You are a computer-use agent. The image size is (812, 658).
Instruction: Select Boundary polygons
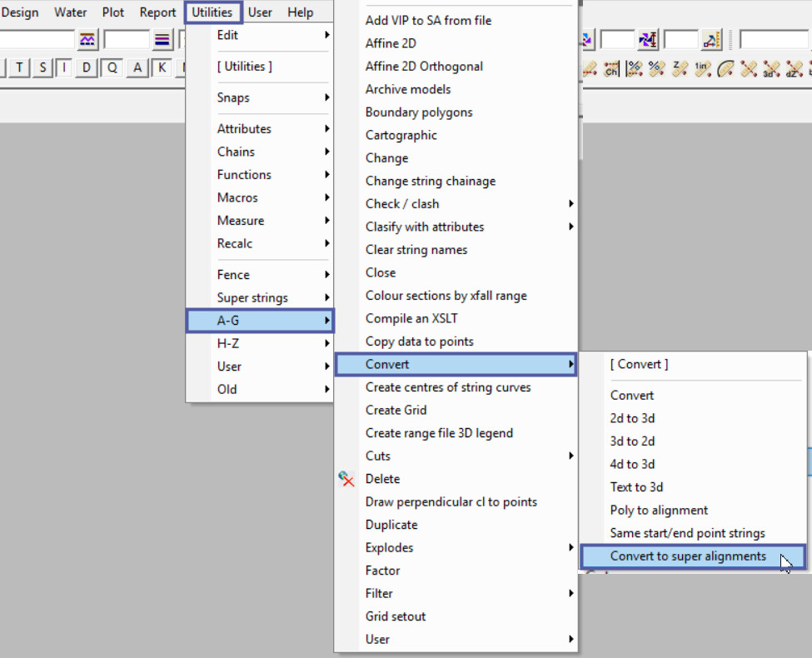(x=456, y=112)
